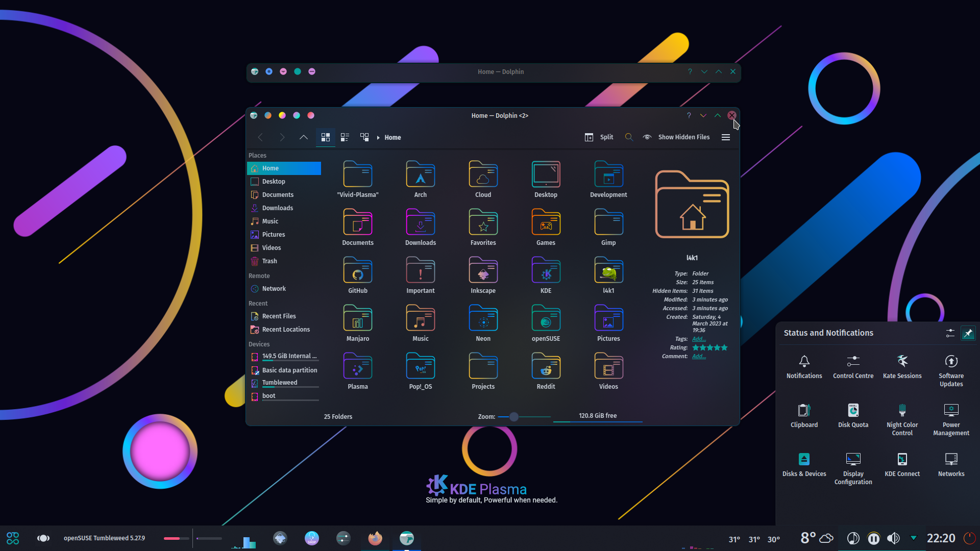Open the Manjaro folder
The width and height of the screenshot is (980, 551).
357,323
